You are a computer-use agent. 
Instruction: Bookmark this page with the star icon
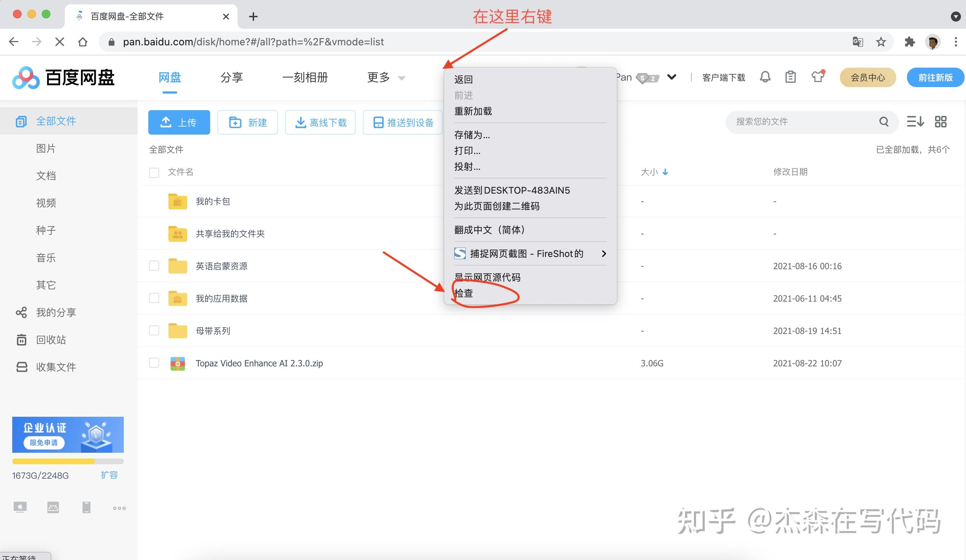click(881, 41)
